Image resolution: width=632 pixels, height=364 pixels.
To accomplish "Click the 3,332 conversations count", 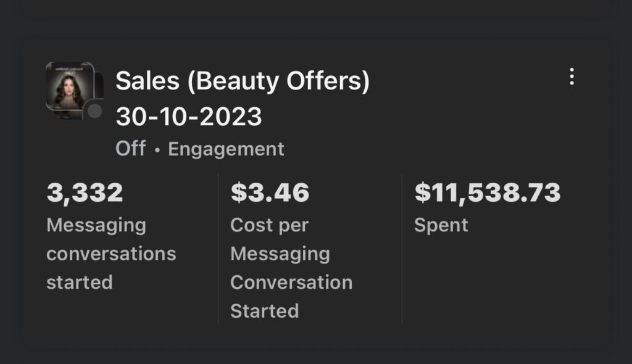I will (x=85, y=192).
